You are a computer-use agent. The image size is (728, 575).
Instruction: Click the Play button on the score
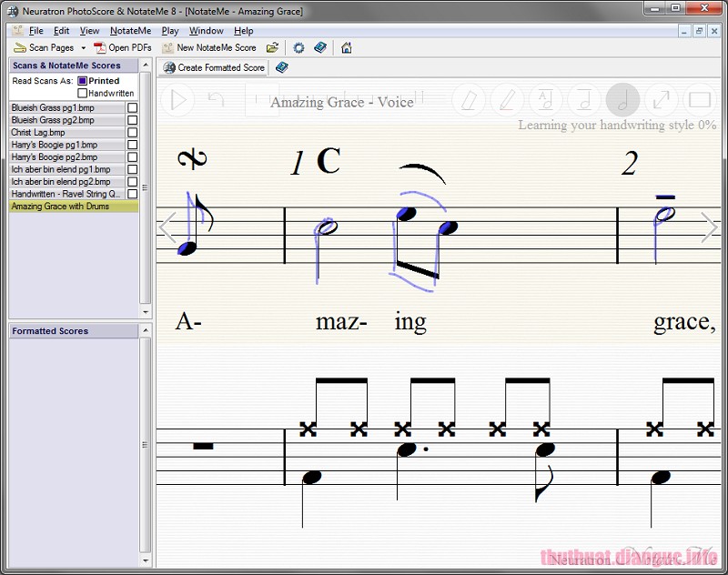177,100
